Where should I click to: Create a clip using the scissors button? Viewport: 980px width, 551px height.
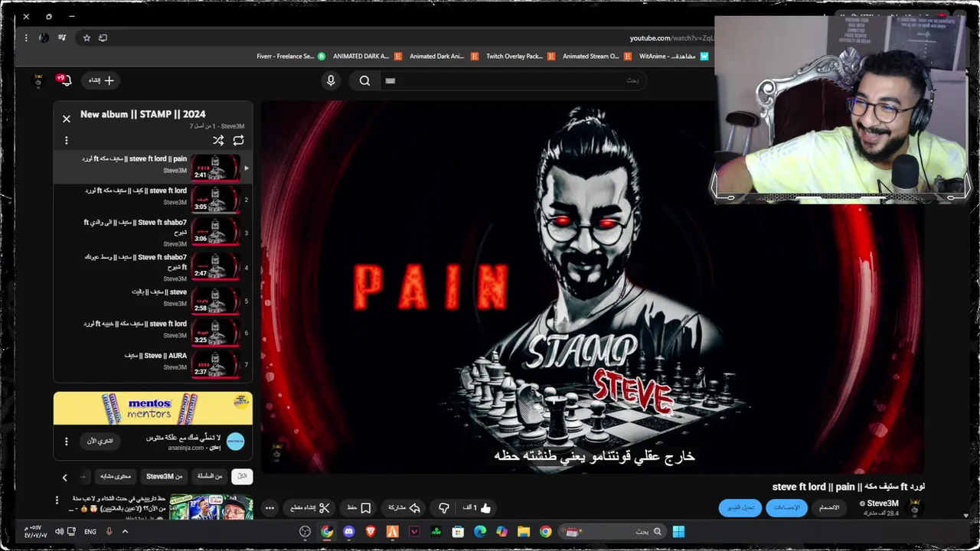(310, 508)
